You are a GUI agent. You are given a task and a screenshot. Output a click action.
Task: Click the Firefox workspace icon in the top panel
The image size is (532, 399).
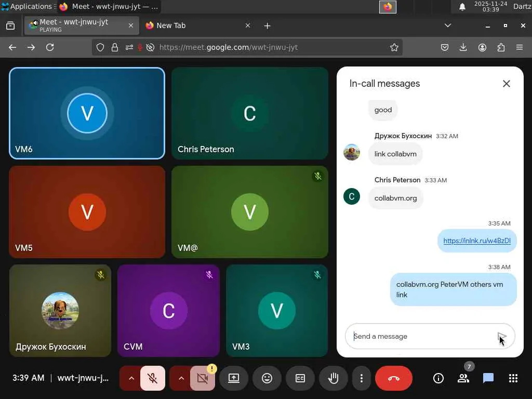pos(388,7)
